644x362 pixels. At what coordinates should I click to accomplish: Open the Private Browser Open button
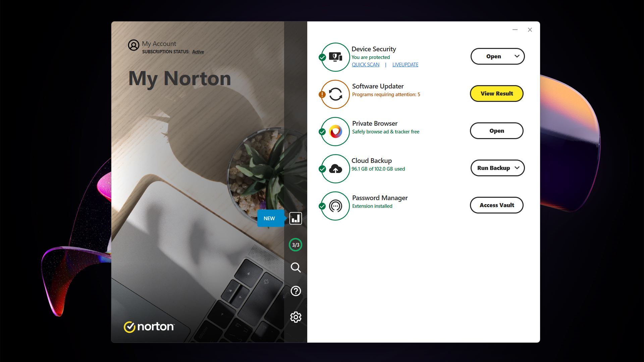(x=496, y=130)
